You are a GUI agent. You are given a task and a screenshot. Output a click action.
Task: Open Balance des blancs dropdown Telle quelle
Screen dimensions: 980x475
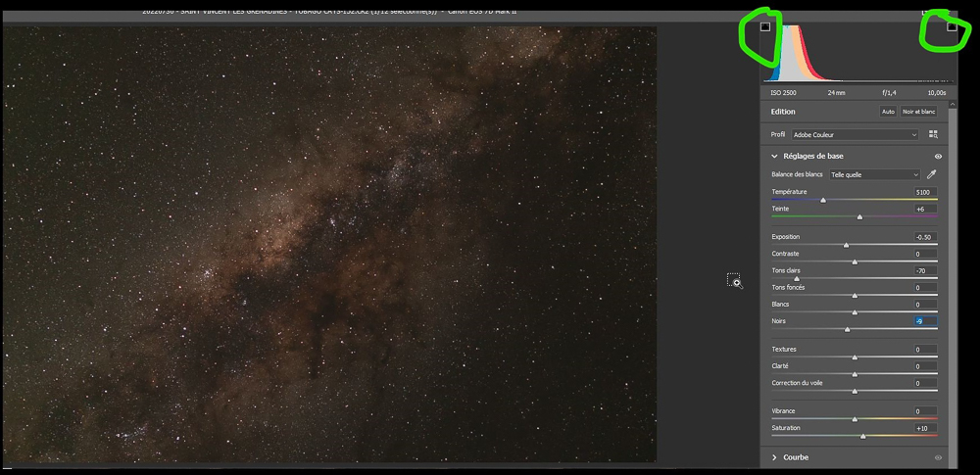(x=874, y=175)
